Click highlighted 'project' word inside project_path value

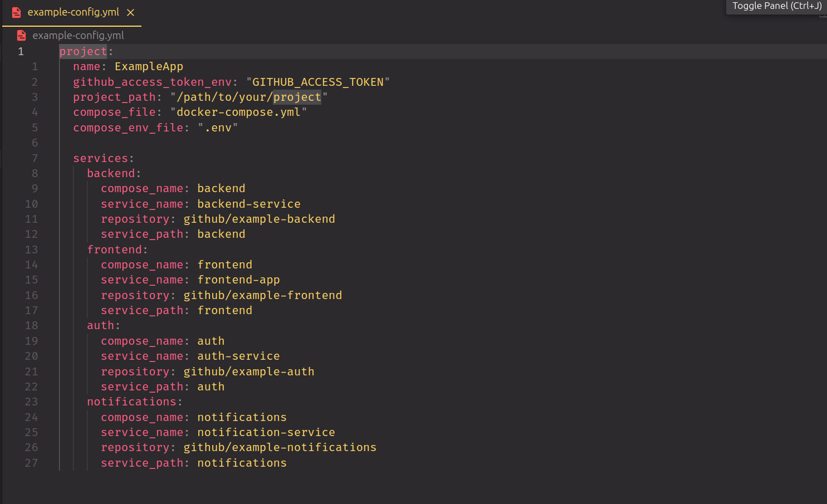point(297,97)
